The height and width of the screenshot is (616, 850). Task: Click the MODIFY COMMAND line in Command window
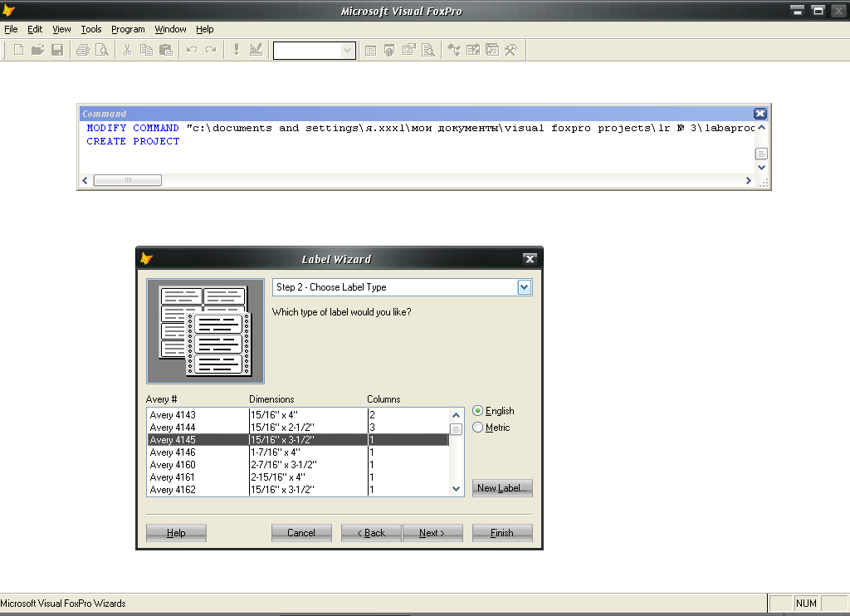[420, 128]
